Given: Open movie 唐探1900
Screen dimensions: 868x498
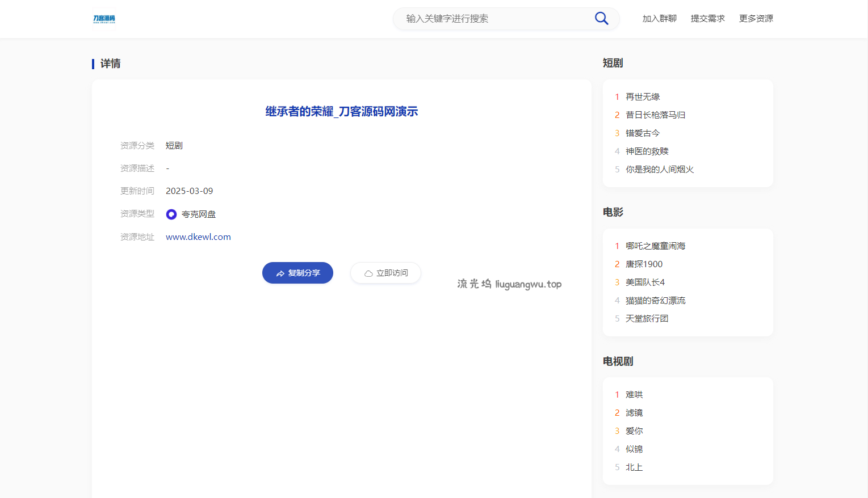Looking at the screenshot, I should coord(644,264).
